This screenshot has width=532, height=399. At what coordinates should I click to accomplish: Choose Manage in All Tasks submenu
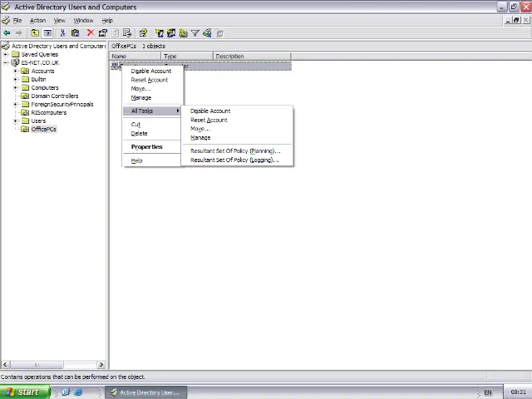click(237, 137)
